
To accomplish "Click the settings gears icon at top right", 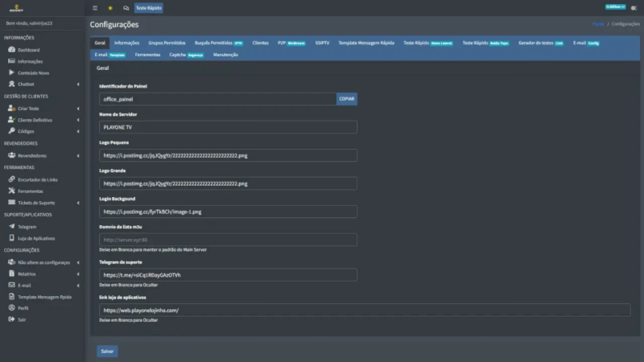I will pos(634,7).
